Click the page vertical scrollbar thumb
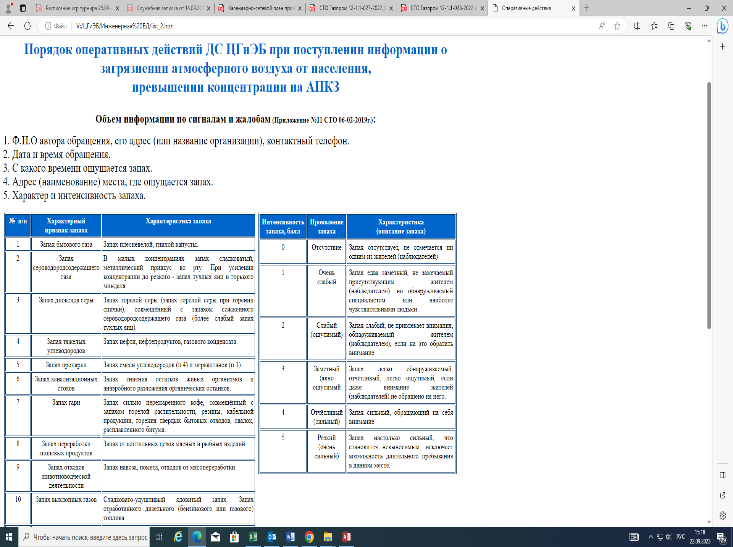 click(x=709, y=205)
